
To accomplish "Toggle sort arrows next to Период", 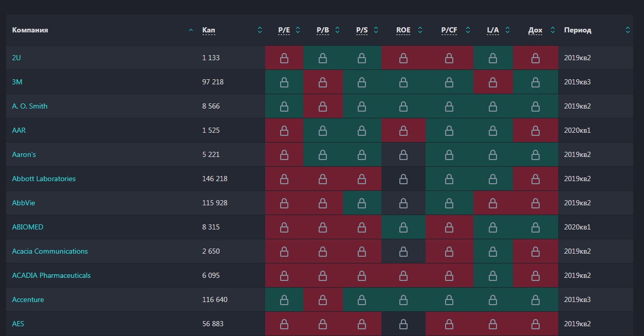I will pos(628,30).
